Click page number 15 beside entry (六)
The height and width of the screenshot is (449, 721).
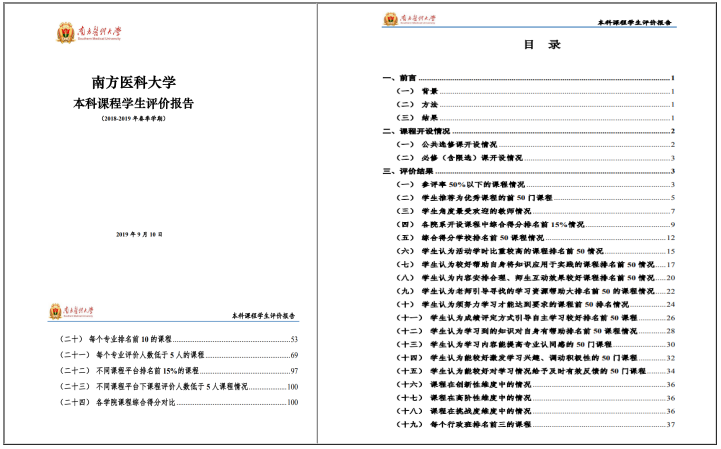(671, 252)
